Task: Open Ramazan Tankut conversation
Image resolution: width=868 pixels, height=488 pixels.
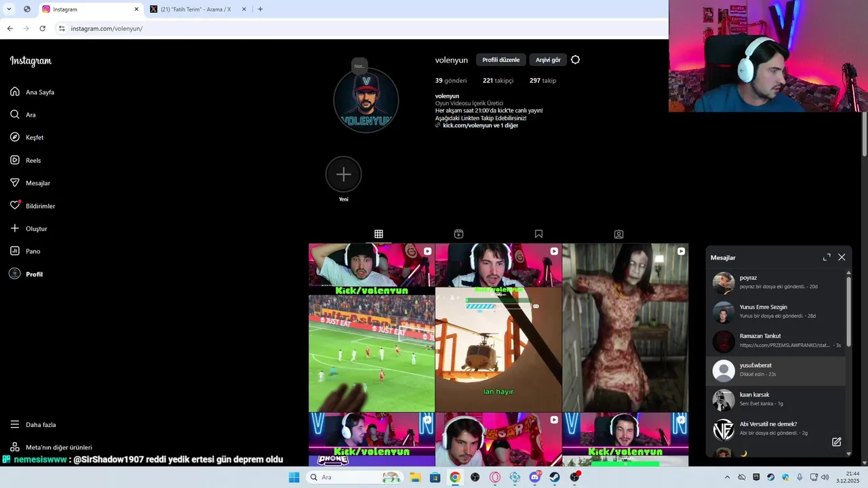Action: tap(776, 341)
